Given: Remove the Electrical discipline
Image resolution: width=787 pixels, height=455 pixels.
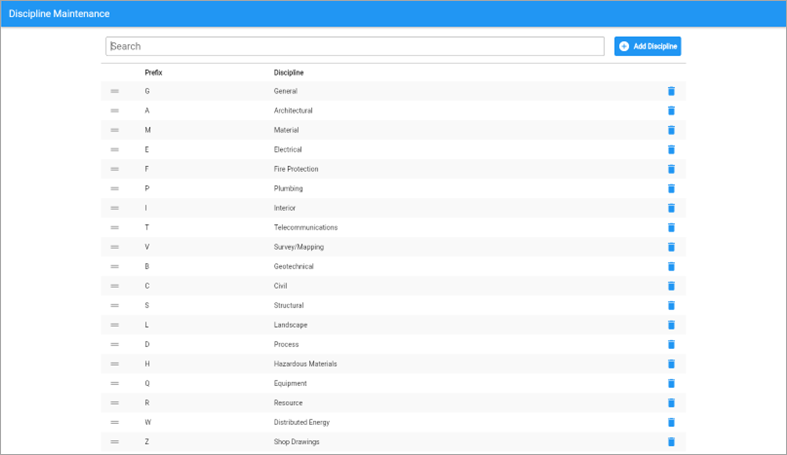Looking at the screenshot, I should coord(671,150).
